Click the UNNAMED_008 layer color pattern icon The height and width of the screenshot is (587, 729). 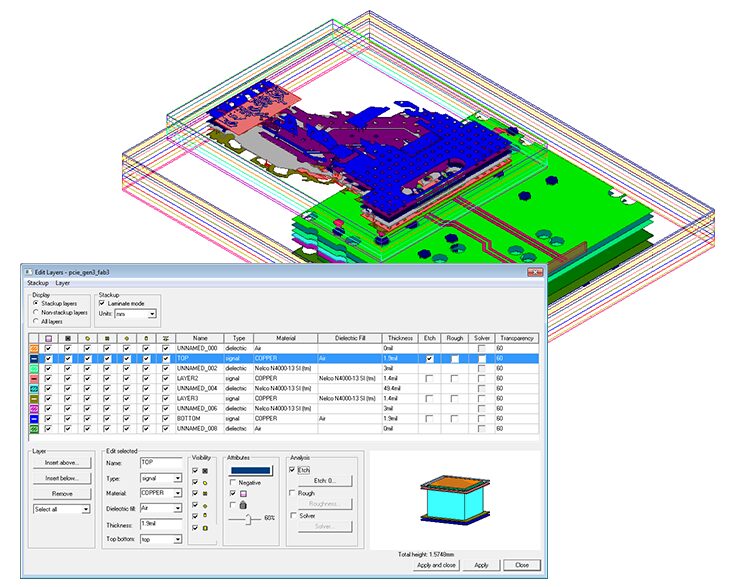click(34, 428)
